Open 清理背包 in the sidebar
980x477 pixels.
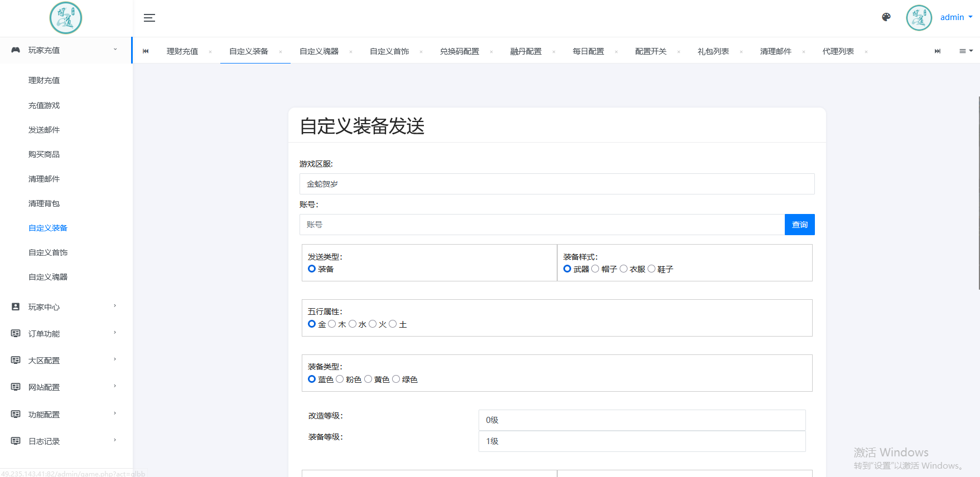pyautogui.click(x=44, y=203)
